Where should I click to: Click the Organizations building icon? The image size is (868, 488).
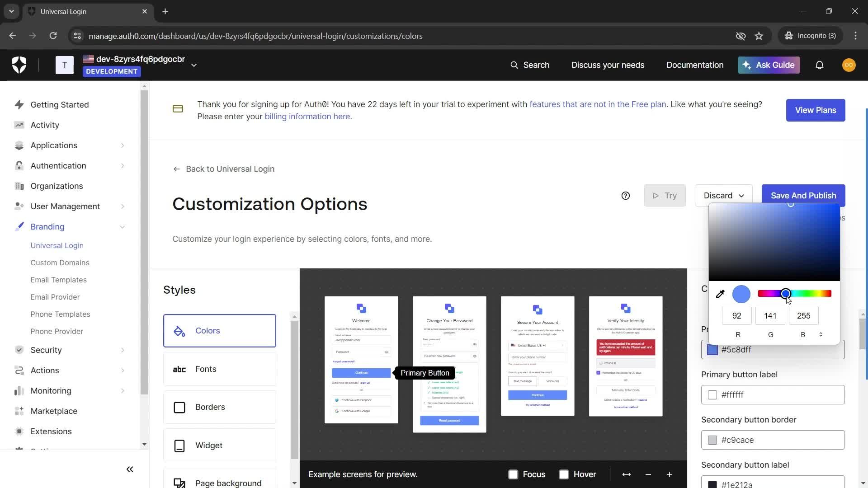point(19,186)
